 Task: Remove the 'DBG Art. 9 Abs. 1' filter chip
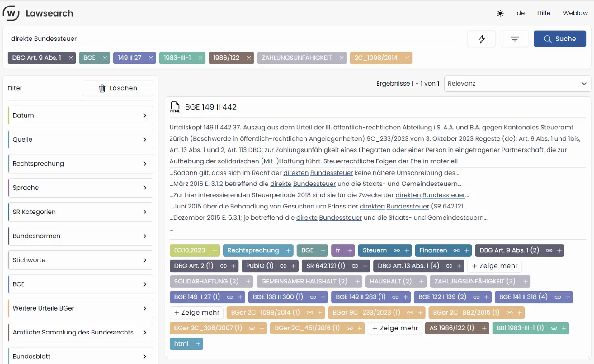click(x=71, y=58)
